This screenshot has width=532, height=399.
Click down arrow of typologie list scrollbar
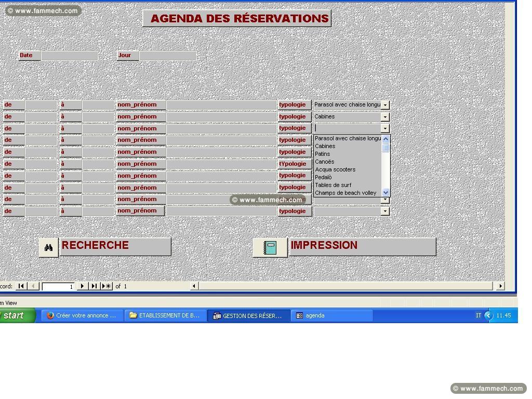click(x=386, y=192)
